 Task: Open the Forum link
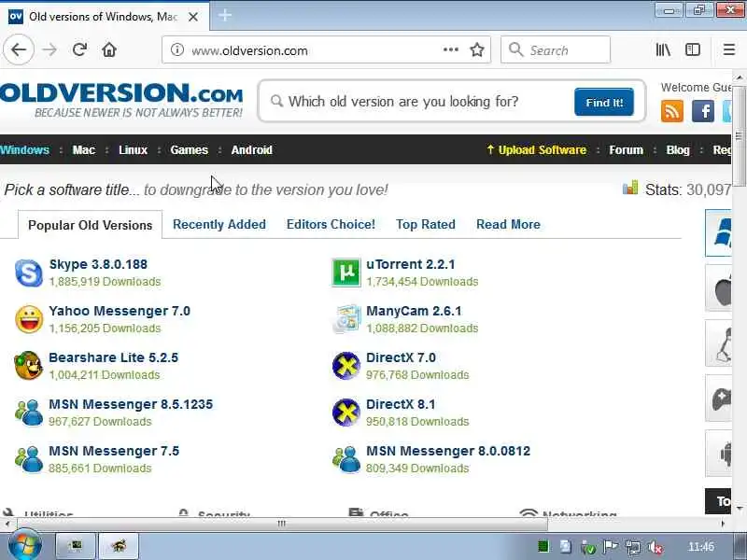tap(626, 150)
